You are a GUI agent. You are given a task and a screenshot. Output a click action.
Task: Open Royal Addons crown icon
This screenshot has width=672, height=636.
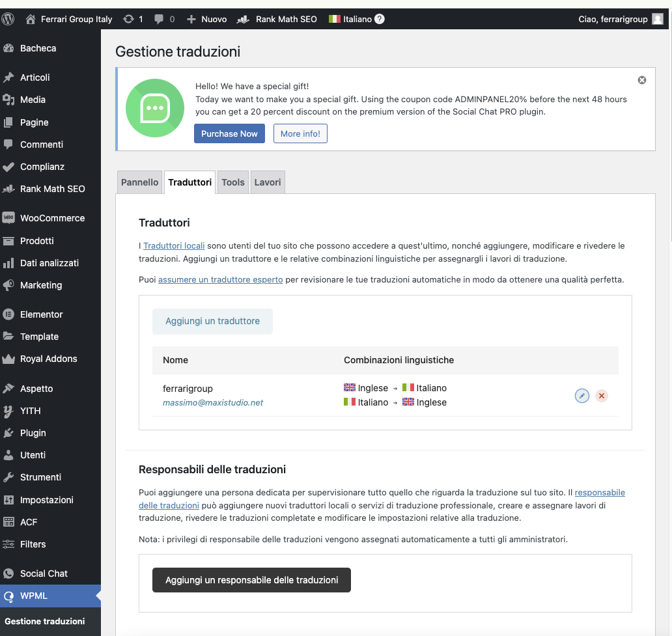coord(8,359)
